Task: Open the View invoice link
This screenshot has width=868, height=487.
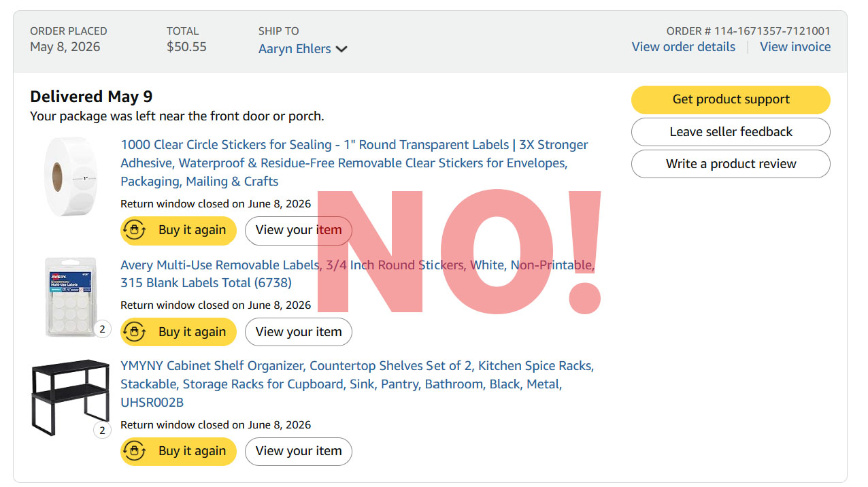Action: 795,47
